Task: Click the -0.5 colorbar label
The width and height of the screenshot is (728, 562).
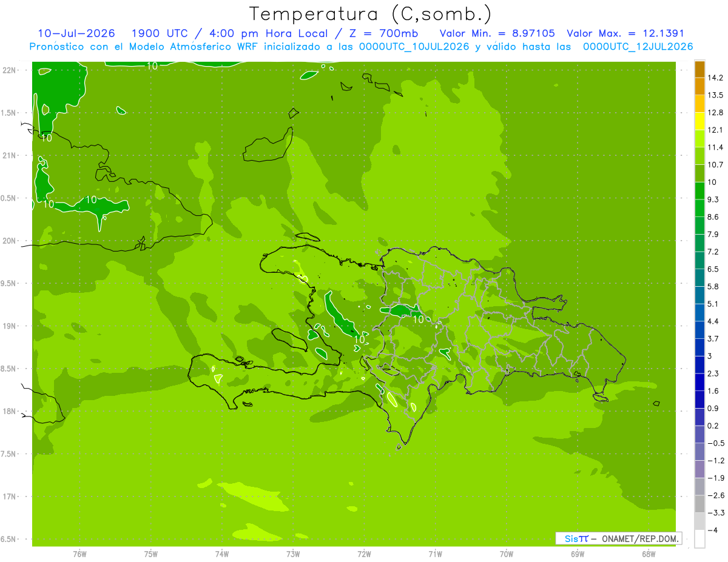Action: [715, 443]
